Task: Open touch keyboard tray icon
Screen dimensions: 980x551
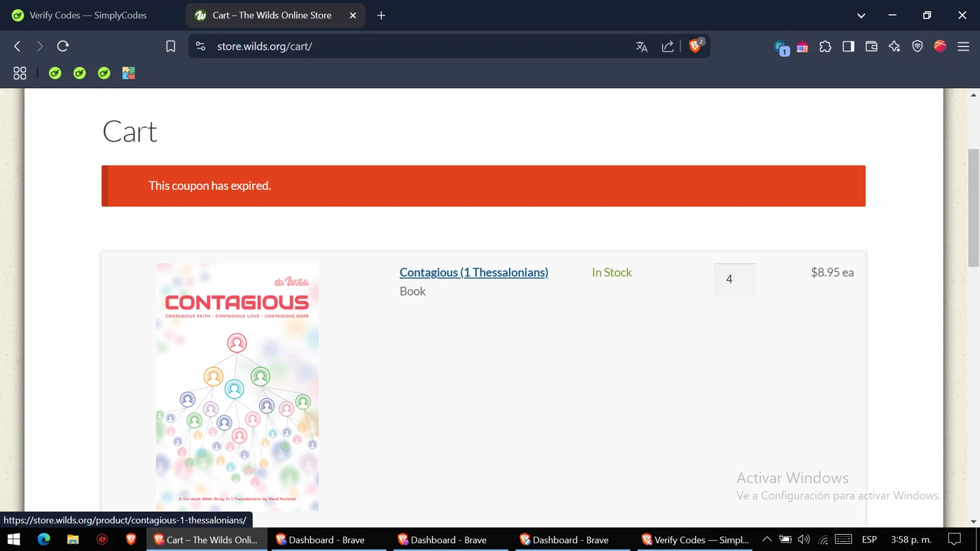Action: click(843, 539)
